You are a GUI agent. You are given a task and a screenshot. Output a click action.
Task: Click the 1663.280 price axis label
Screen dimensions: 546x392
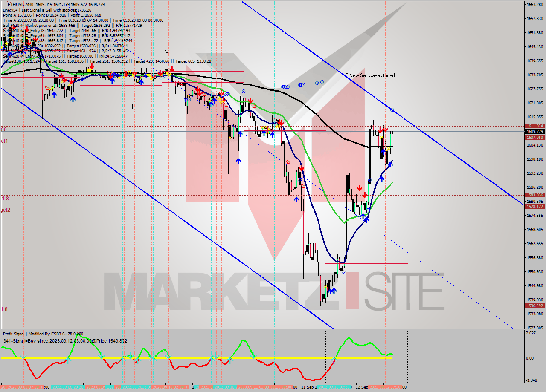pyautogui.click(x=534, y=5)
